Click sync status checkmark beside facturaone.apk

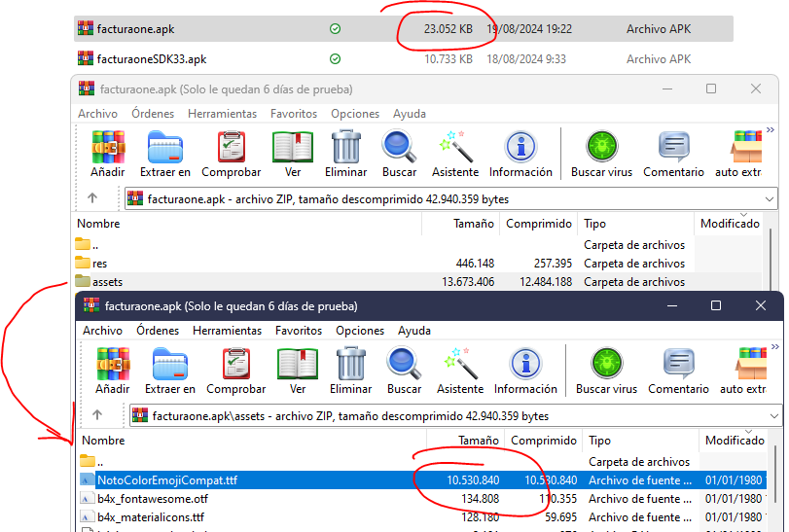click(335, 29)
